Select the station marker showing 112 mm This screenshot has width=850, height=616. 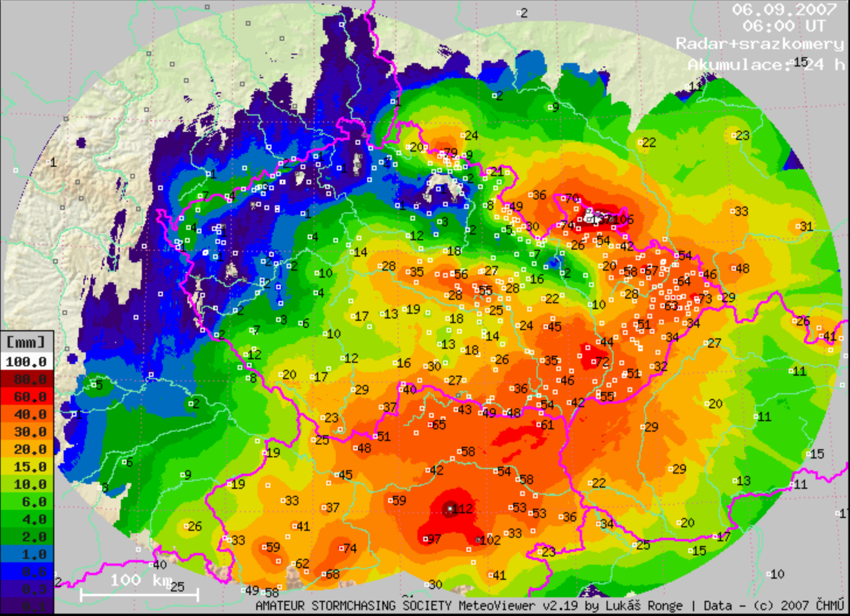pyautogui.click(x=451, y=509)
